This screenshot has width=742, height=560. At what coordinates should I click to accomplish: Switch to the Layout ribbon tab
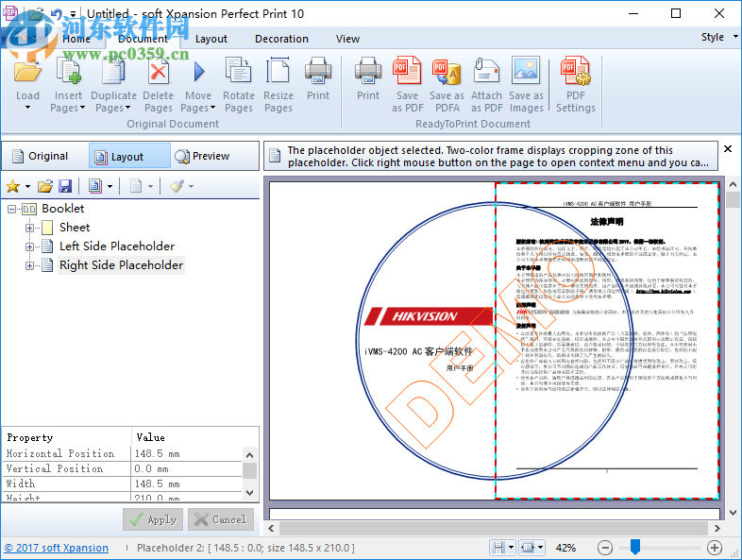coord(211,39)
